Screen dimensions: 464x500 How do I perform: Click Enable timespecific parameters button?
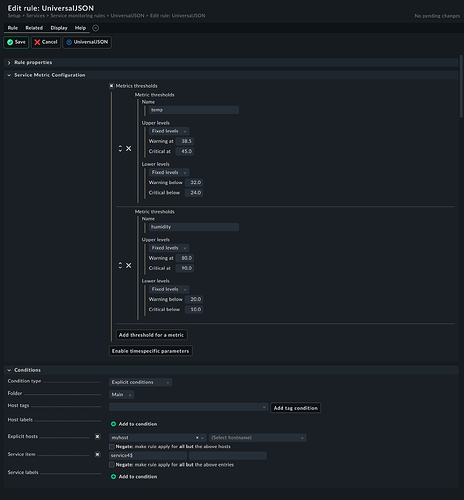pyautogui.click(x=150, y=351)
